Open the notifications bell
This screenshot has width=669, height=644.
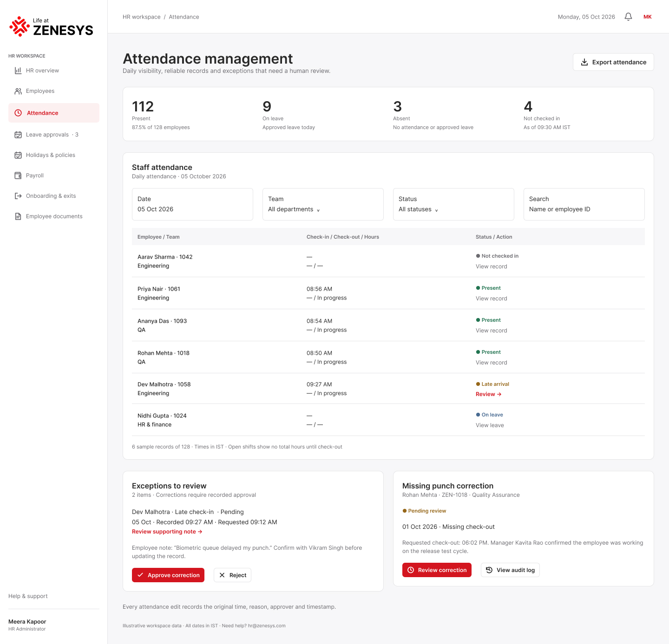pos(628,17)
